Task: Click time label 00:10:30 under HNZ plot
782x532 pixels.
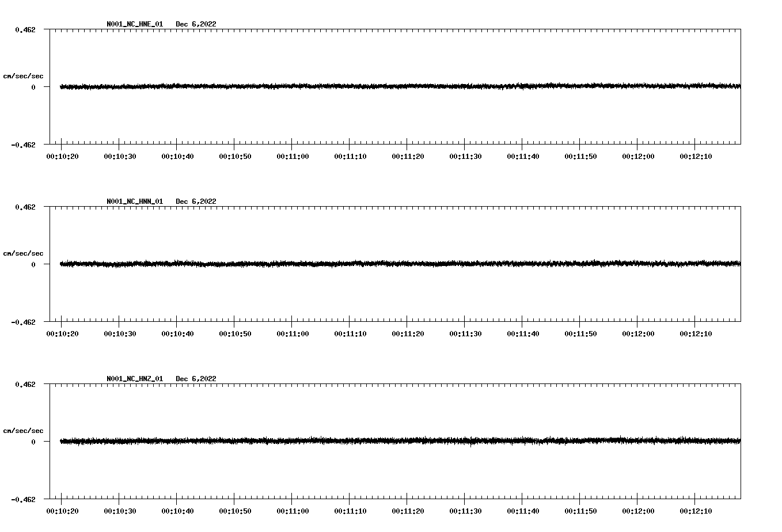Action: pyautogui.click(x=120, y=511)
